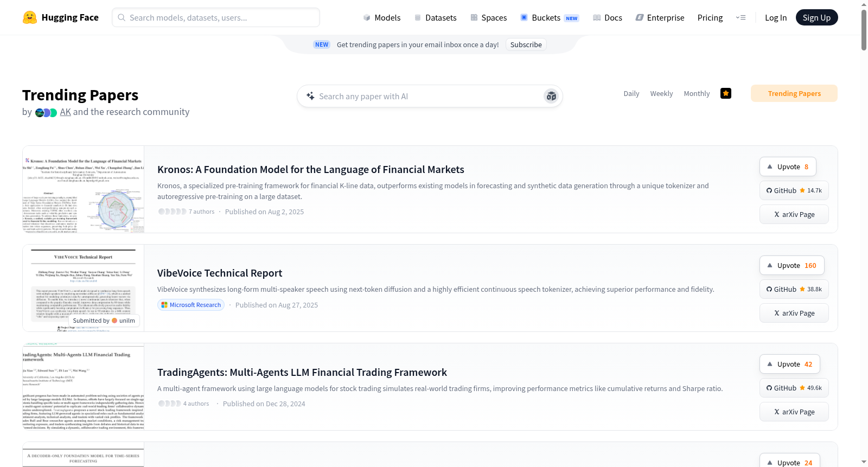
Task: Click the orange star filter icon
Action: coord(726,93)
